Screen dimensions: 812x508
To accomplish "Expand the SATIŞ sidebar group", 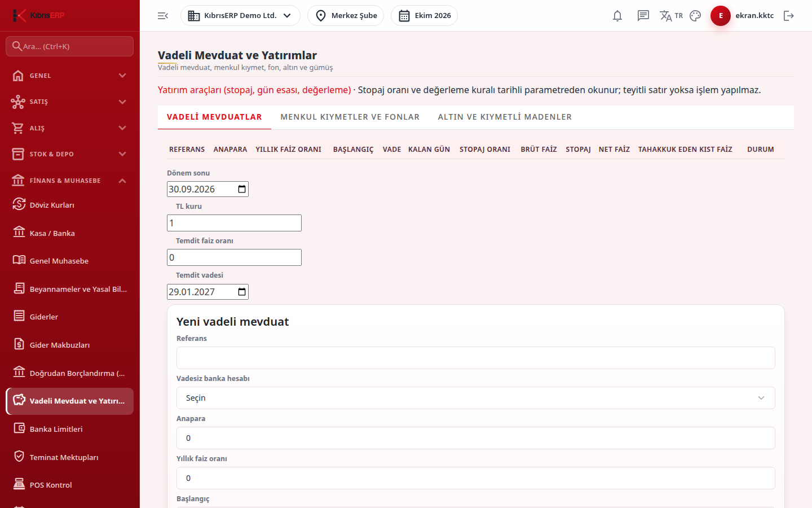I will tap(70, 102).
